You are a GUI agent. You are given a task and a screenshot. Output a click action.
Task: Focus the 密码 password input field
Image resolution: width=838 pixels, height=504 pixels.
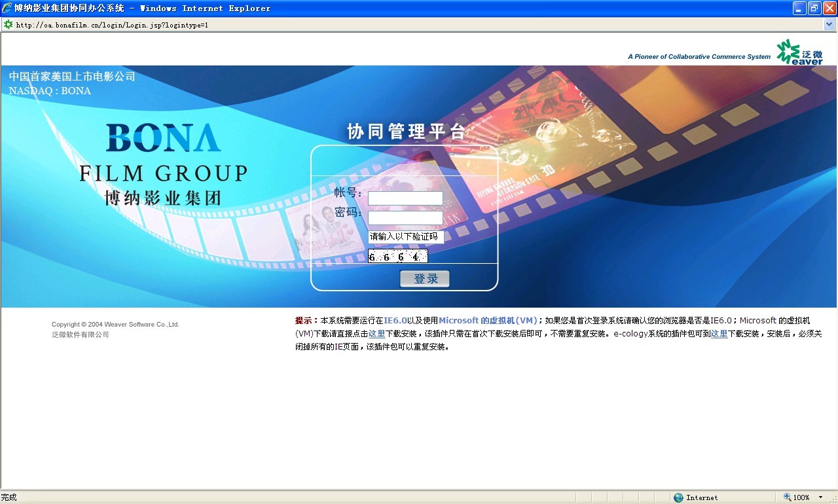[x=405, y=218]
